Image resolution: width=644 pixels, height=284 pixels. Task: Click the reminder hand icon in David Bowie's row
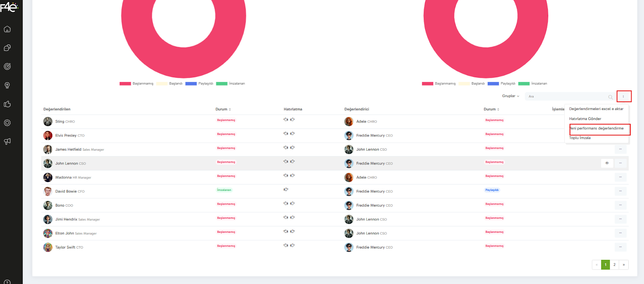click(286, 189)
